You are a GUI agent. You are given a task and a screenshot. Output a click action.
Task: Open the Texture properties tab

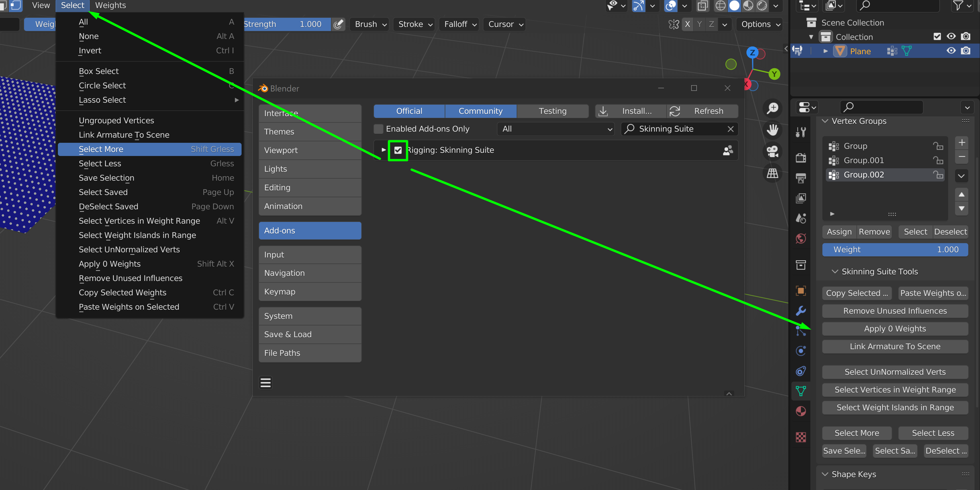coord(801,437)
